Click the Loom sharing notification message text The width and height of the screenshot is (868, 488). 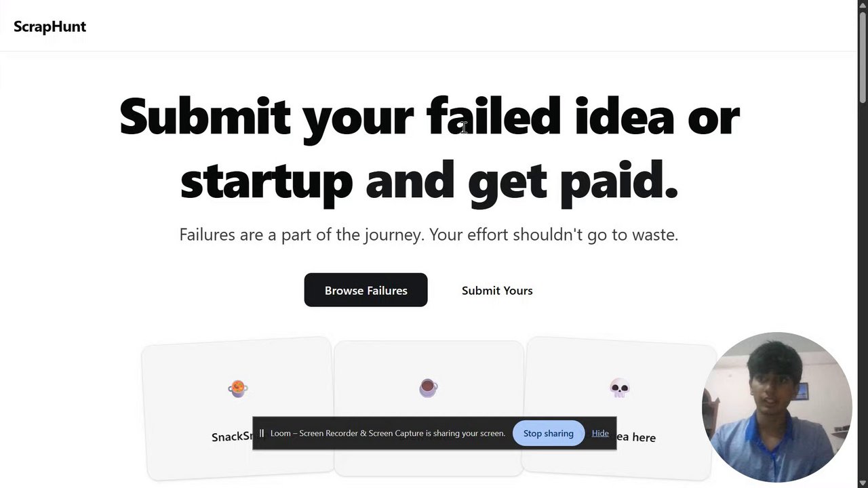tap(387, 433)
